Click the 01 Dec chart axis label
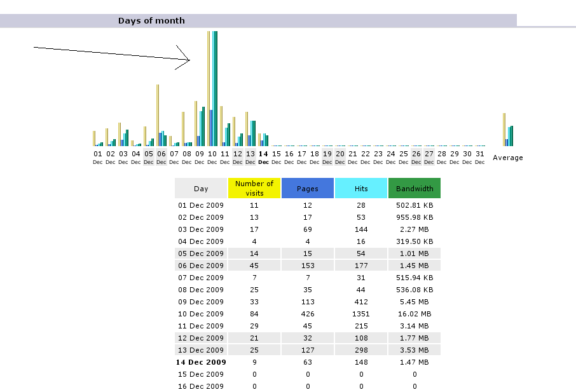The height and width of the screenshot is (392, 576). coord(98,157)
